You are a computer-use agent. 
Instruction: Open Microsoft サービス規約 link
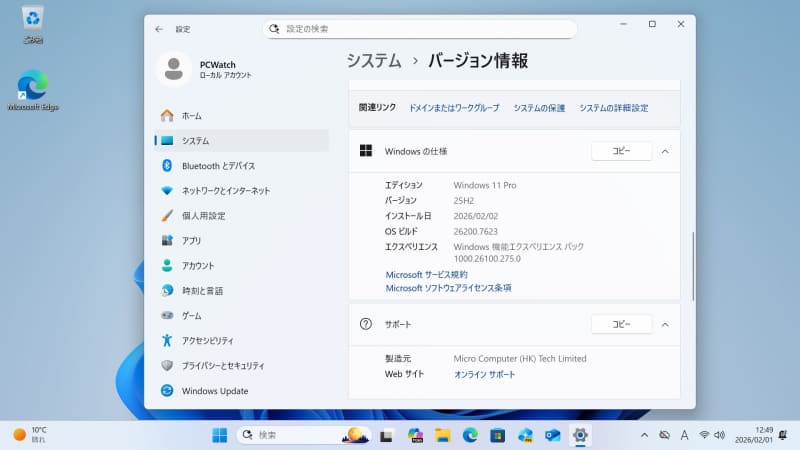point(426,274)
